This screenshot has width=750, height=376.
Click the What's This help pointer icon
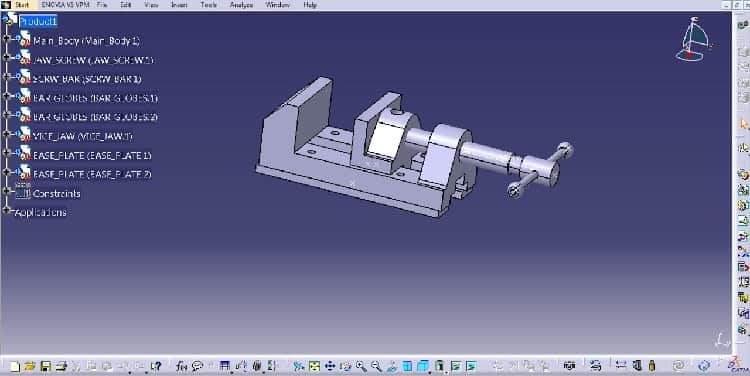[156, 366]
